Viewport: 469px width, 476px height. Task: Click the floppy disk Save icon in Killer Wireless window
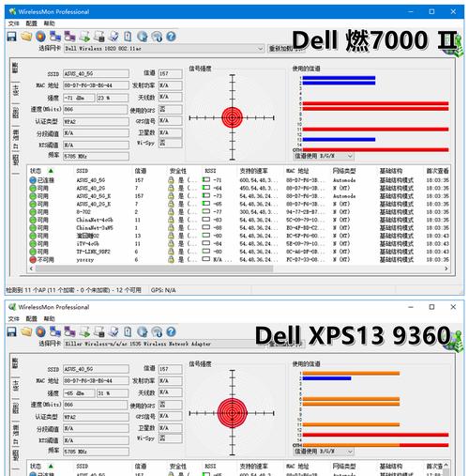pyautogui.click(x=11, y=331)
